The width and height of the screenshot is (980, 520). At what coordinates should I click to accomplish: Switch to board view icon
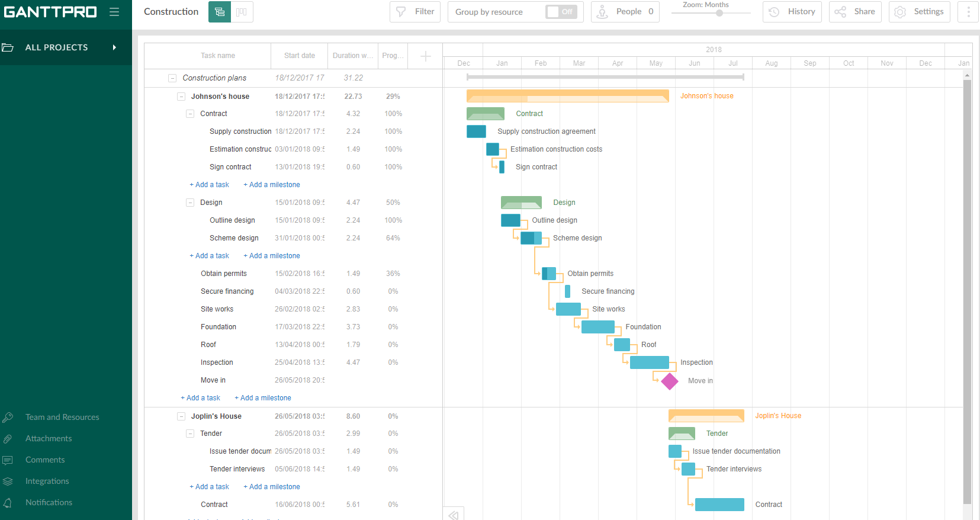tap(242, 12)
